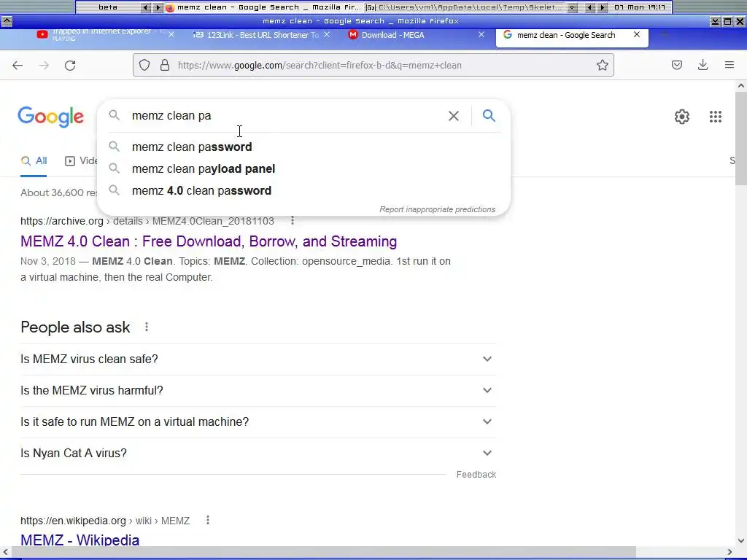
Task: Switch to next workspace arrow after beta
Action: click(x=158, y=7)
